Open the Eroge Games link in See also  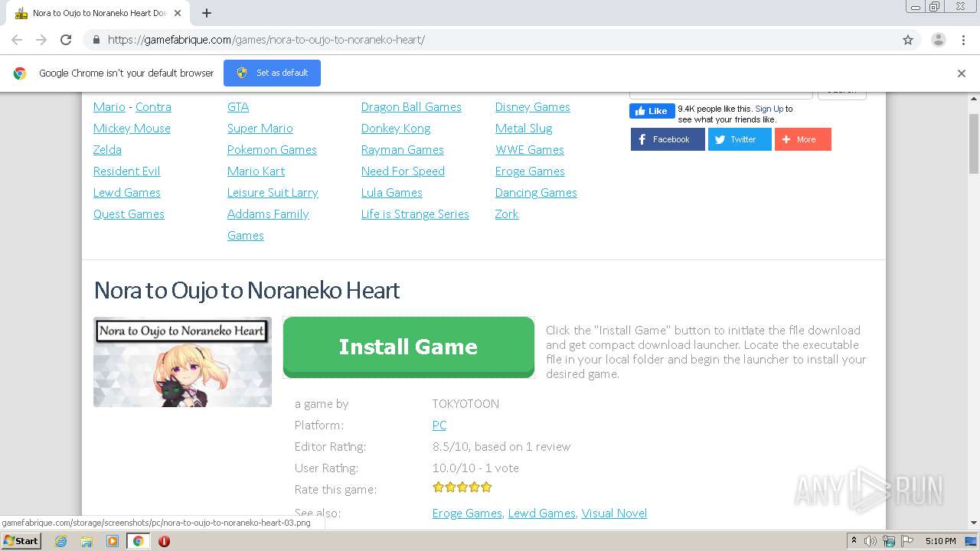coord(467,514)
